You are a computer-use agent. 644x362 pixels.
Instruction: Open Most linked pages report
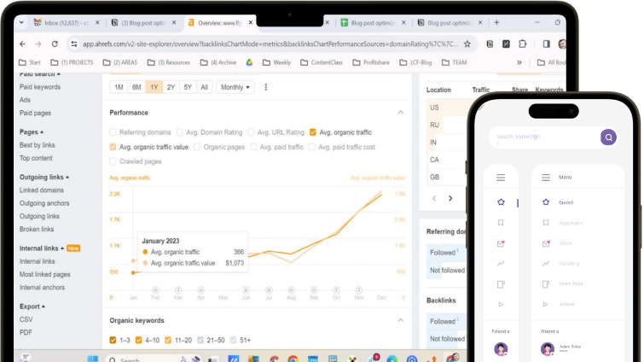pos(44,274)
